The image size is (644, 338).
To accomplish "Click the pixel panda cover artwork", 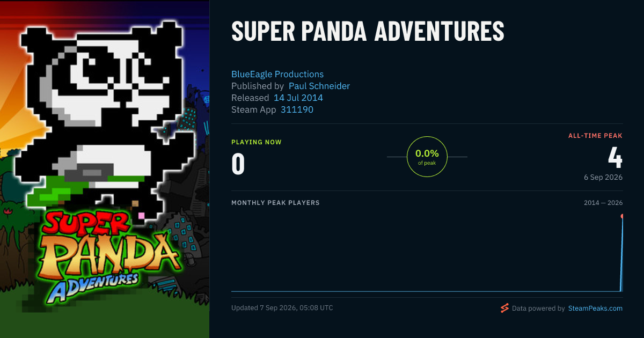I will [105, 169].
